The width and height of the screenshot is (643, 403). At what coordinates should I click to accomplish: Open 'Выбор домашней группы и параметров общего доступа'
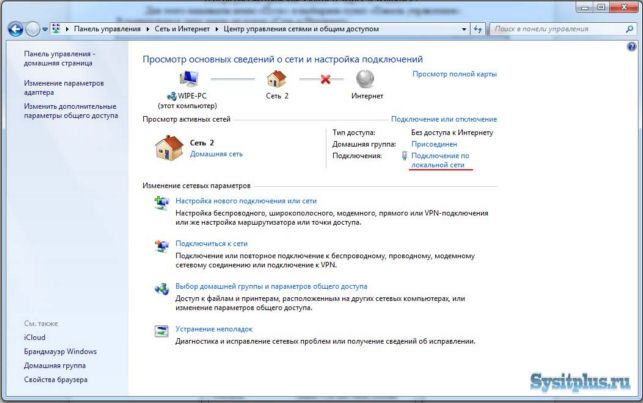pos(271,286)
